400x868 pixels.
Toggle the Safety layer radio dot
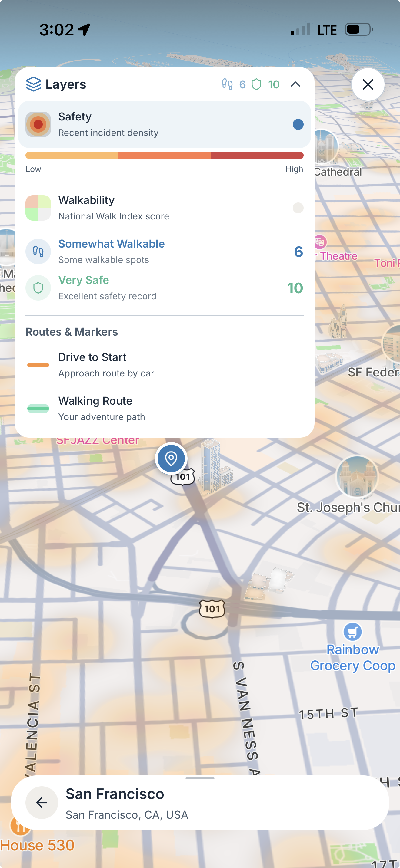click(298, 124)
